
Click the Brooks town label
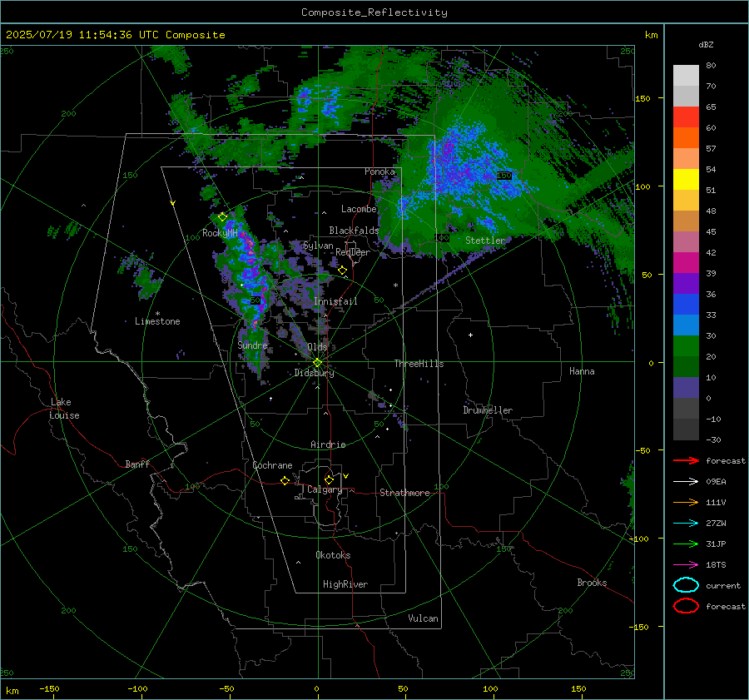592,583
